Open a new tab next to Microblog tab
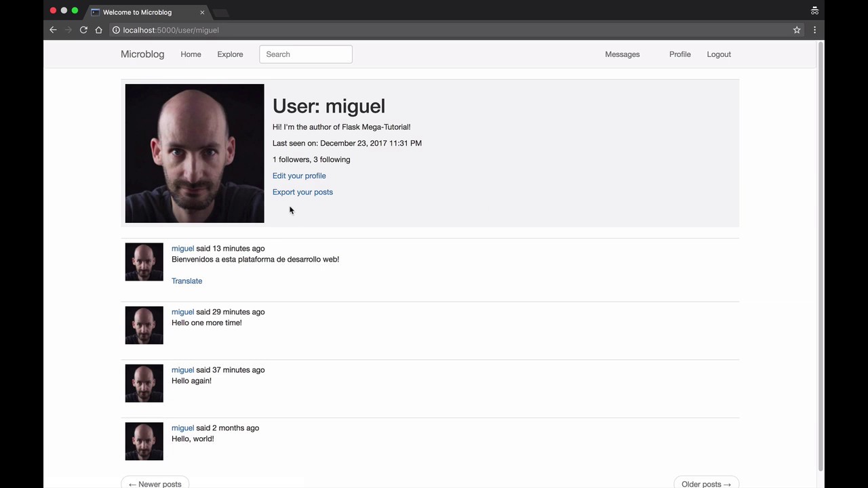This screenshot has width=868, height=488. coord(221,13)
